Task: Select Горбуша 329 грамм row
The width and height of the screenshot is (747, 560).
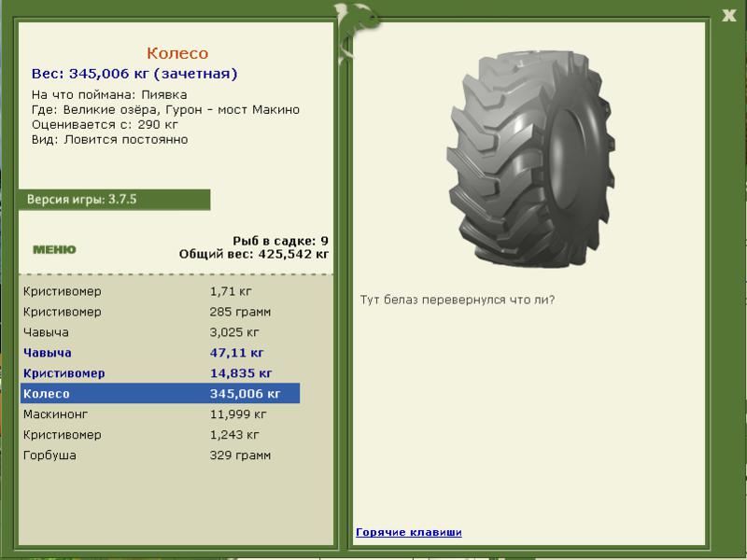Action: 160,455
